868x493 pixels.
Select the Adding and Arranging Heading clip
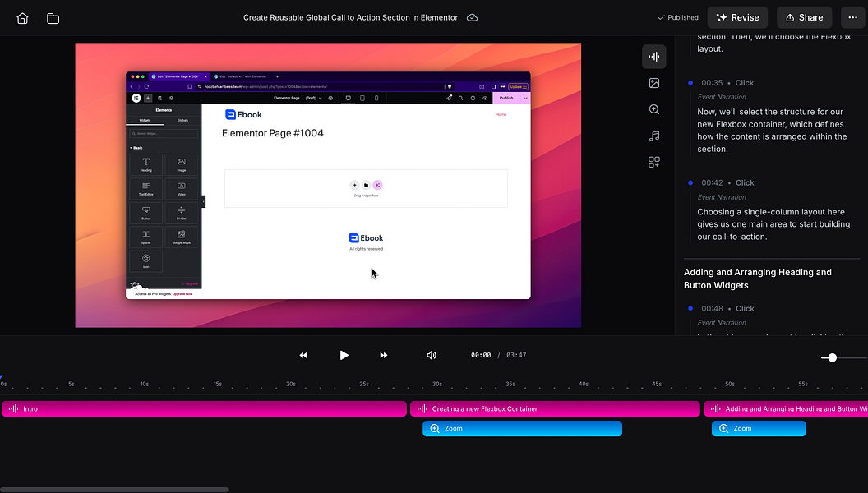point(786,409)
